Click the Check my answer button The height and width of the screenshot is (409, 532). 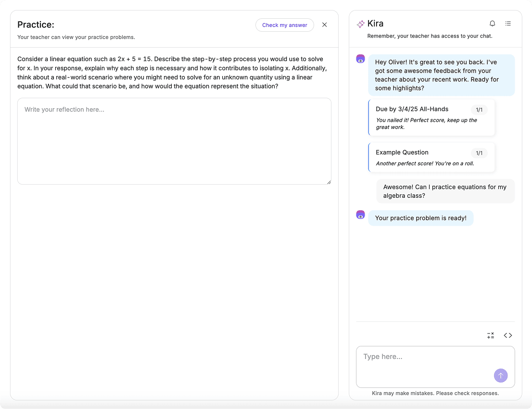click(x=284, y=25)
